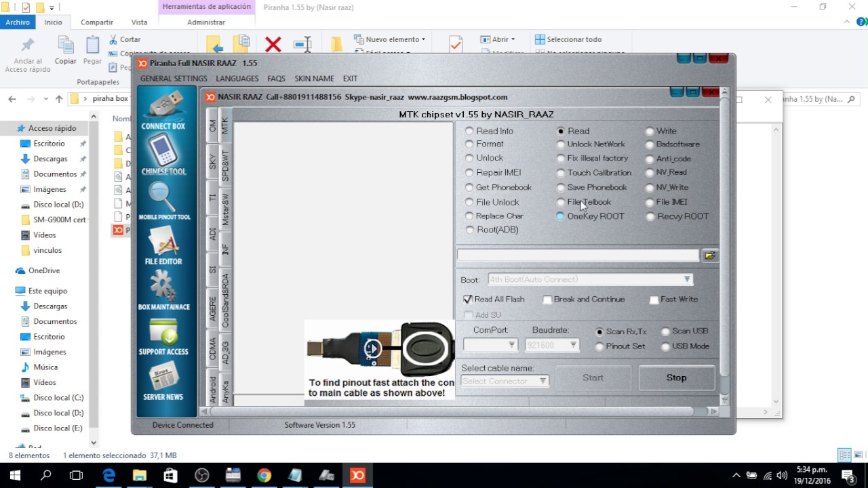Viewport: 868px width, 488px height.
Task: Select the OneKey ROOT option
Action: pyautogui.click(x=560, y=216)
